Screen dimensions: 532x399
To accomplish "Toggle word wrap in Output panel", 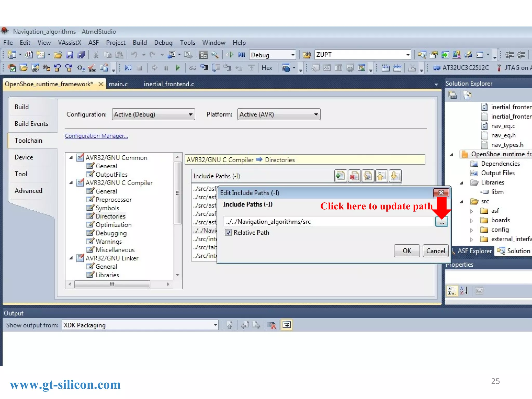I will point(287,325).
